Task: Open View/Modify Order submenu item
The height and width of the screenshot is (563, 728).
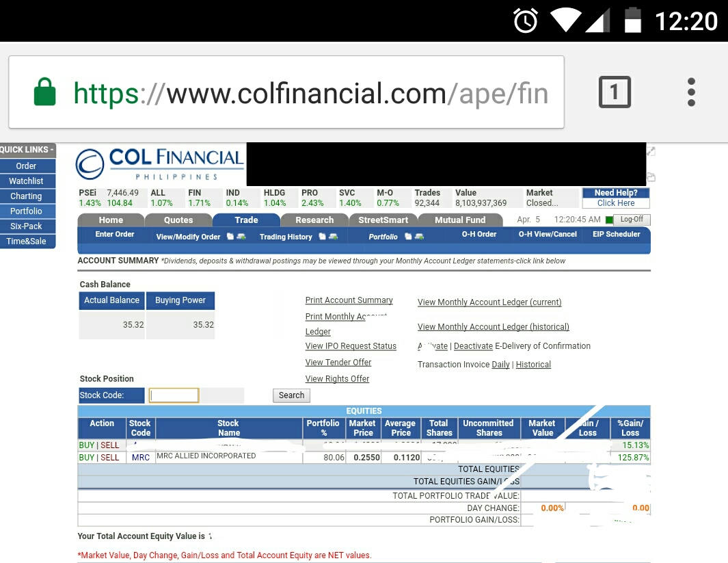Action: tap(188, 237)
